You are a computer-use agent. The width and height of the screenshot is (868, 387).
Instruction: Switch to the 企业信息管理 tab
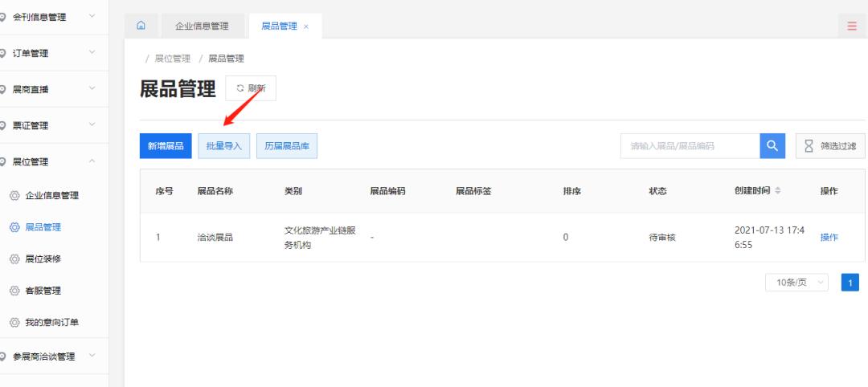(x=202, y=26)
